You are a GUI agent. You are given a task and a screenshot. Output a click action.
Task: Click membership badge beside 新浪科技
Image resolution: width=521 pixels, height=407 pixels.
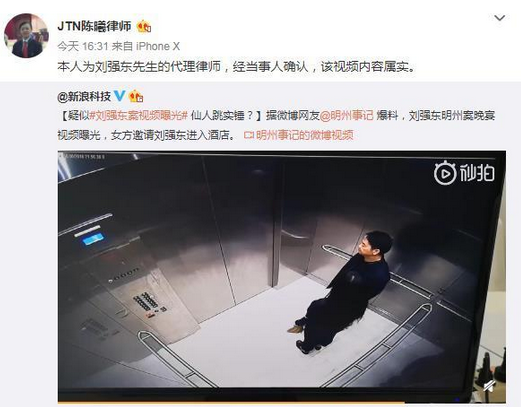coord(136,96)
